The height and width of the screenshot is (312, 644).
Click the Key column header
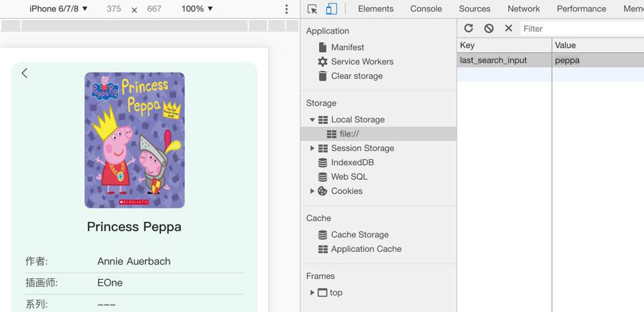[x=504, y=45]
